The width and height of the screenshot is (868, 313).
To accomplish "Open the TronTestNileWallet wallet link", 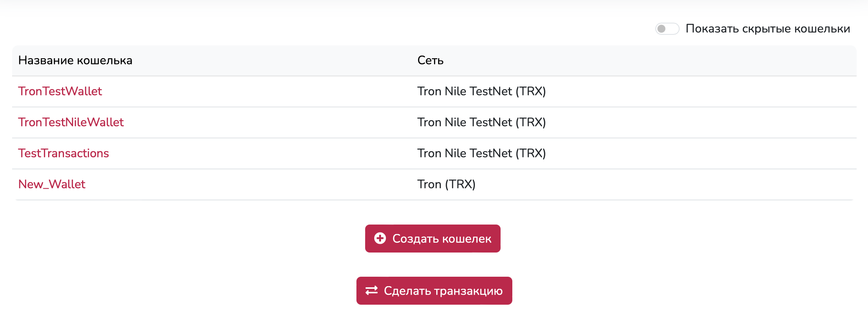I will pos(71,122).
